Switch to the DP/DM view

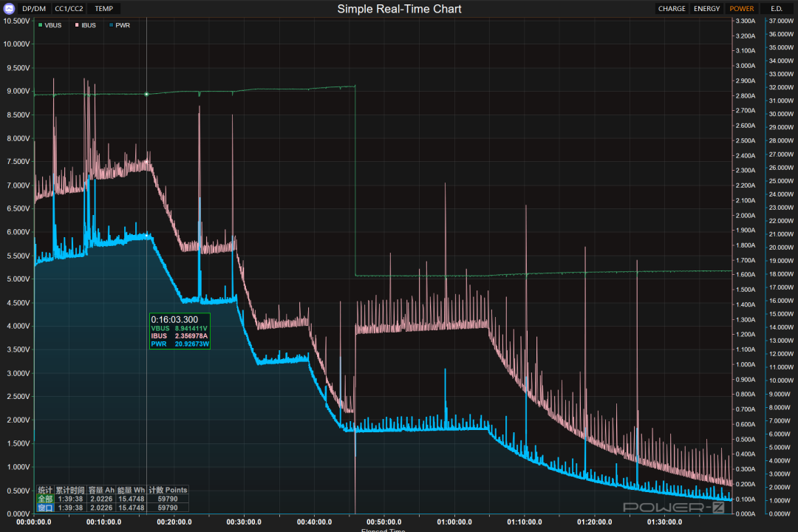pos(35,9)
